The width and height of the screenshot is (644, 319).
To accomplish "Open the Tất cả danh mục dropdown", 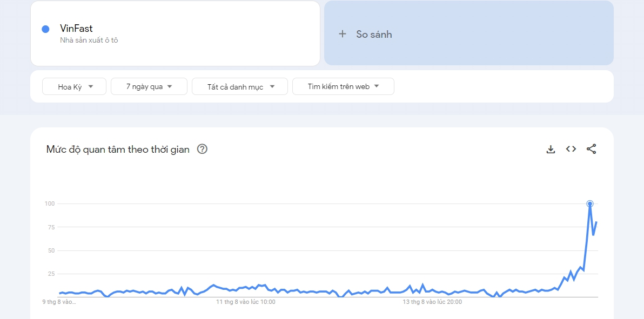I will [240, 86].
